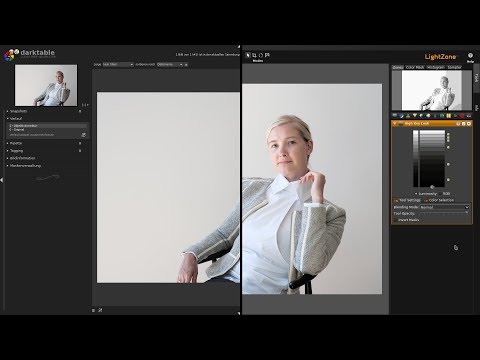Open the sortiere nach dropdown in darktable
This screenshot has width=480, height=360.
click(x=170, y=64)
